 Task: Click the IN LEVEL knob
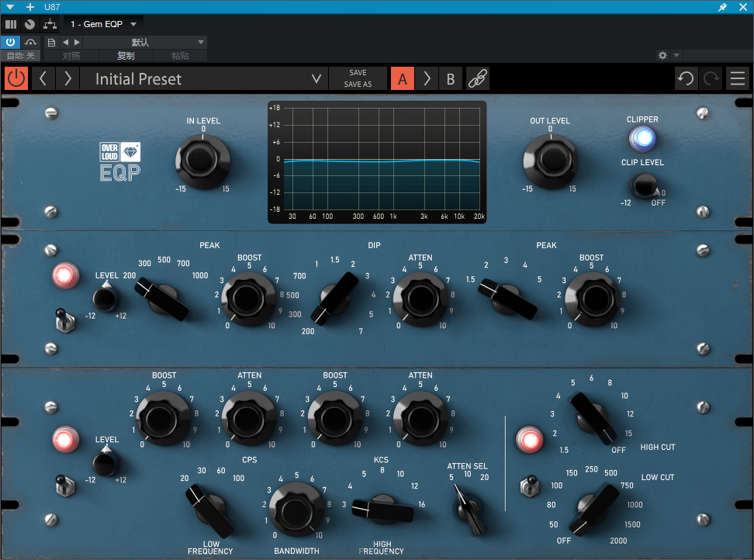[202, 161]
